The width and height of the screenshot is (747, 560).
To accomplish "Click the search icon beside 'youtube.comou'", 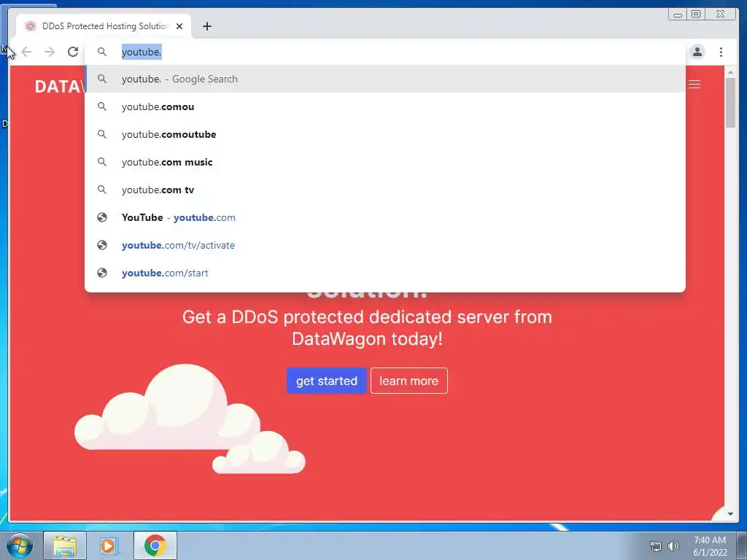I will click(x=102, y=106).
